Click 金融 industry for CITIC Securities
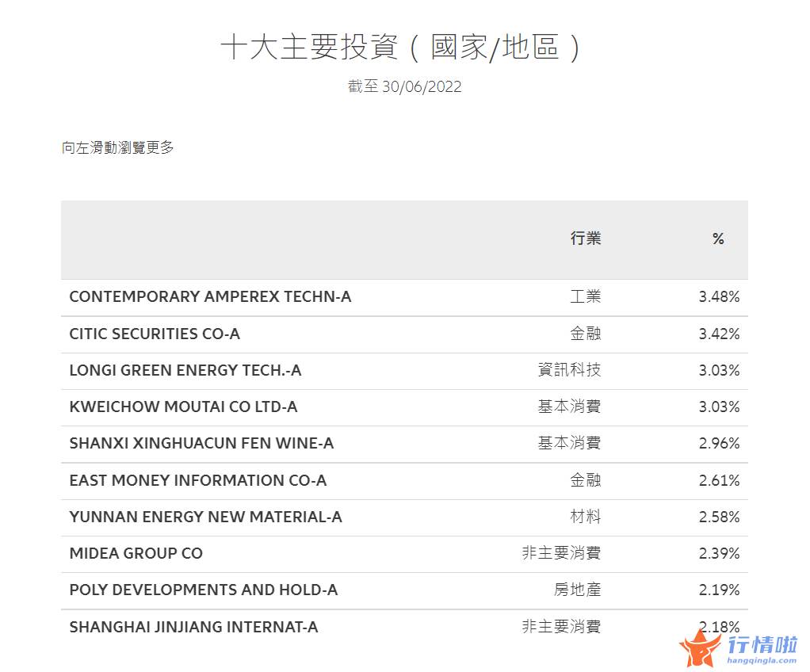 [585, 334]
